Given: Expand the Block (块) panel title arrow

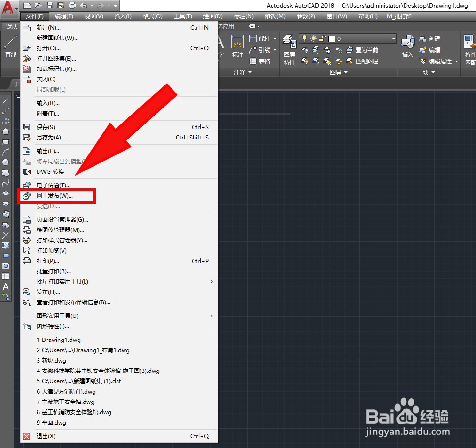Looking at the screenshot, I should 433,72.
